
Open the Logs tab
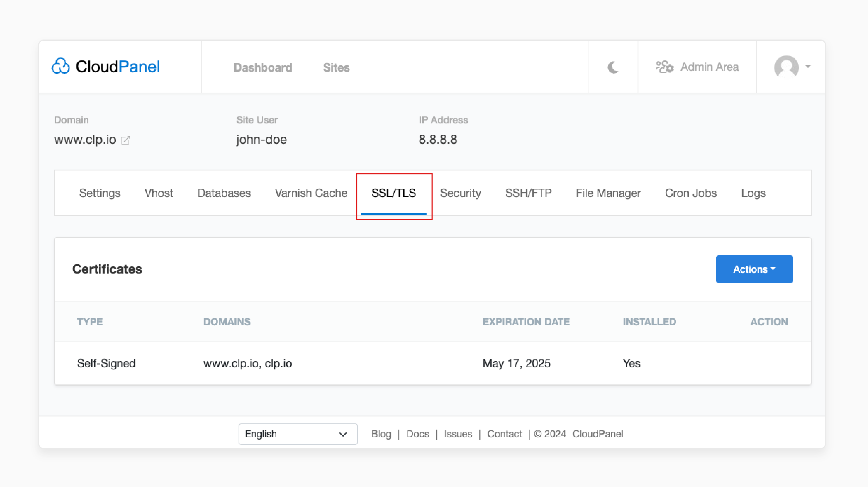click(x=754, y=193)
